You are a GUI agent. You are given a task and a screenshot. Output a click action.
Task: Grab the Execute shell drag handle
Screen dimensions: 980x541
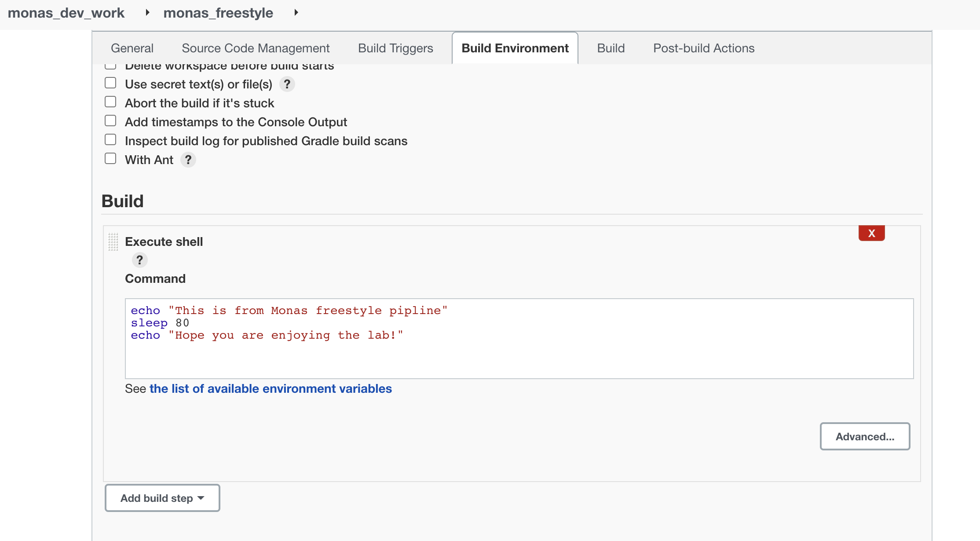pyautogui.click(x=113, y=241)
